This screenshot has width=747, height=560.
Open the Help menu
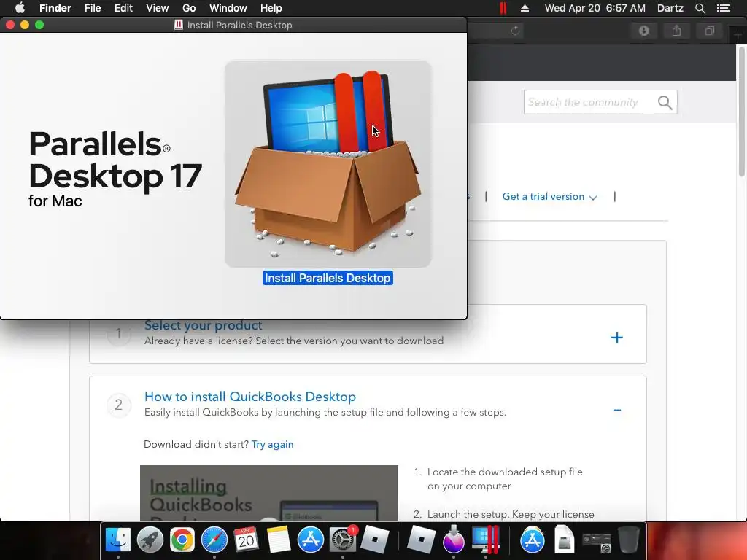pyautogui.click(x=271, y=8)
